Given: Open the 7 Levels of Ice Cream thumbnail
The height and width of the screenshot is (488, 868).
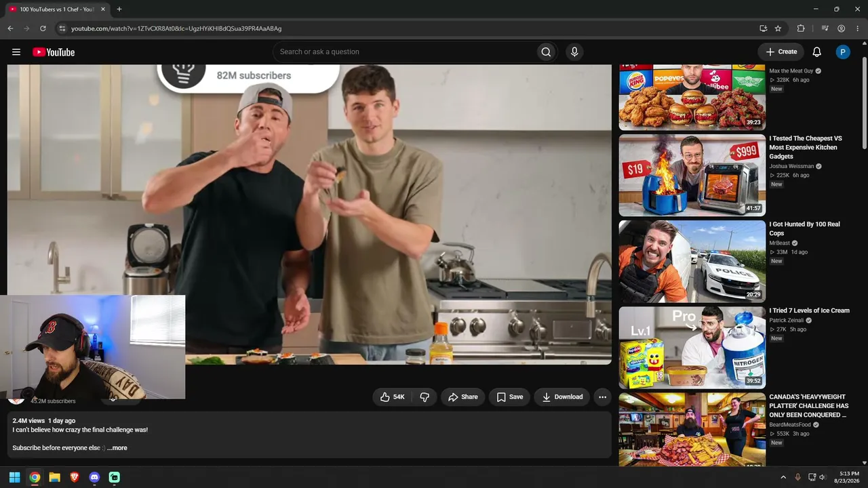Looking at the screenshot, I should pos(692,348).
